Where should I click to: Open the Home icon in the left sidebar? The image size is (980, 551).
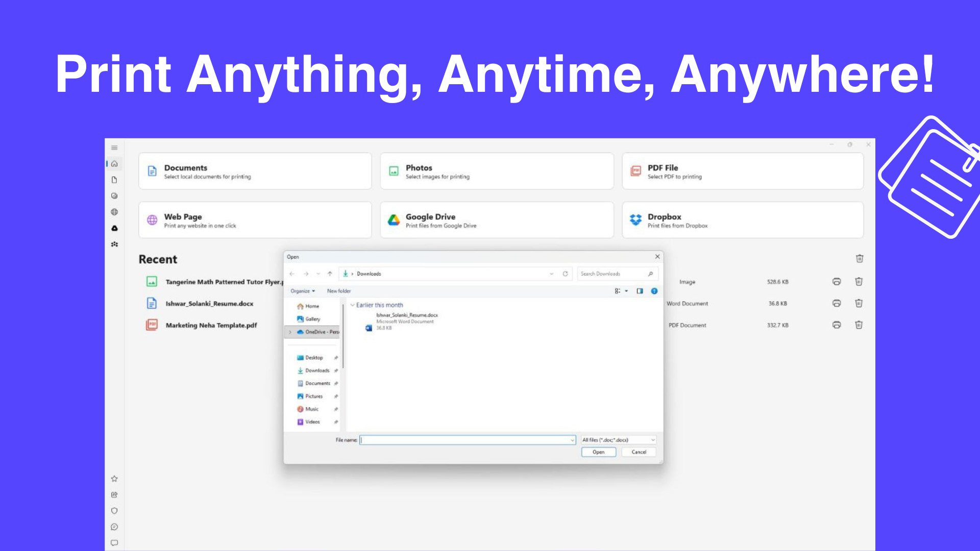point(114,163)
